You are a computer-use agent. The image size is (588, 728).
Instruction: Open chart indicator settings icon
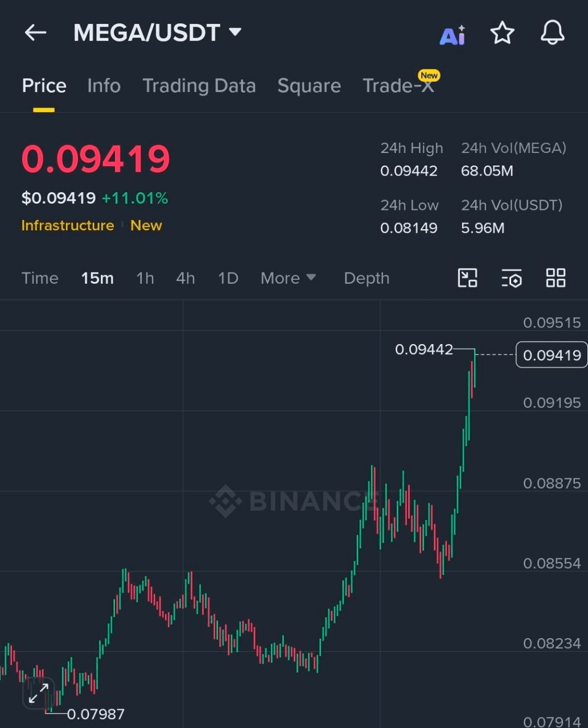(512, 279)
